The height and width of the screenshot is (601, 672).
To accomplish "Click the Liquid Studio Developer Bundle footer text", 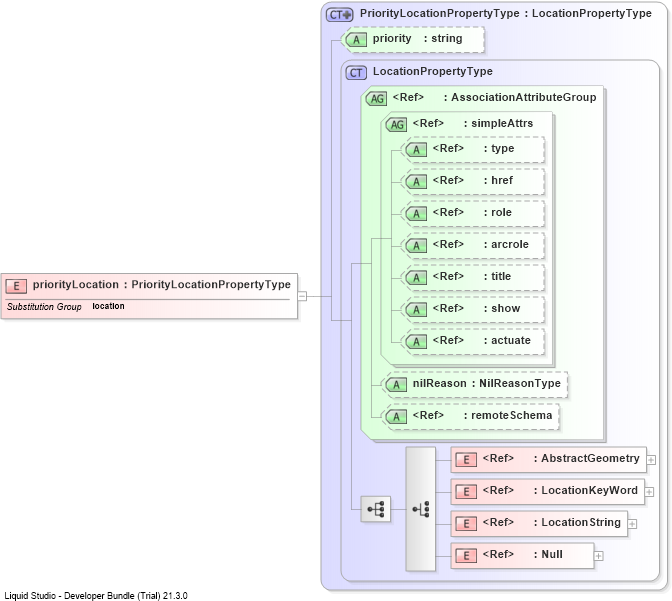I will [x=96, y=595].
